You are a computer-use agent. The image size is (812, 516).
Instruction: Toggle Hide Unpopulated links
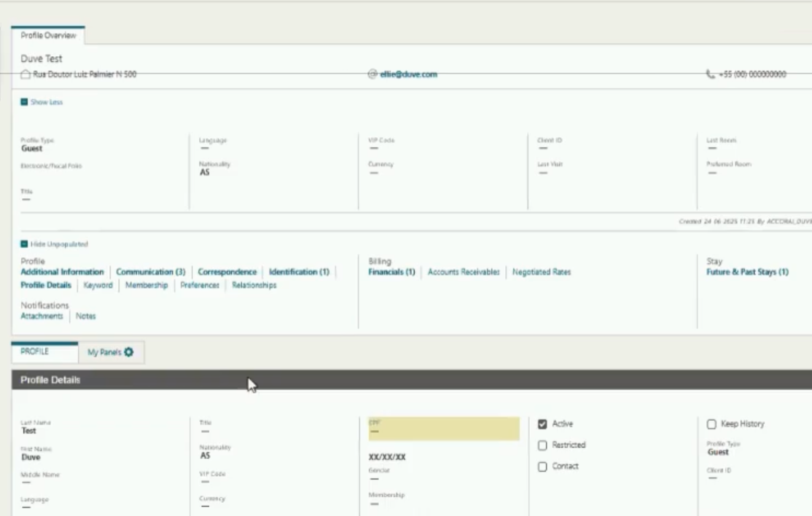55,243
